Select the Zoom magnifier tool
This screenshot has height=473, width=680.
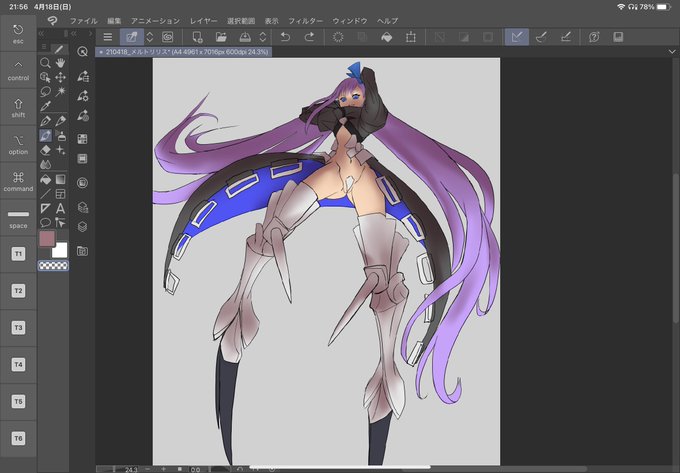tap(45, 63)
